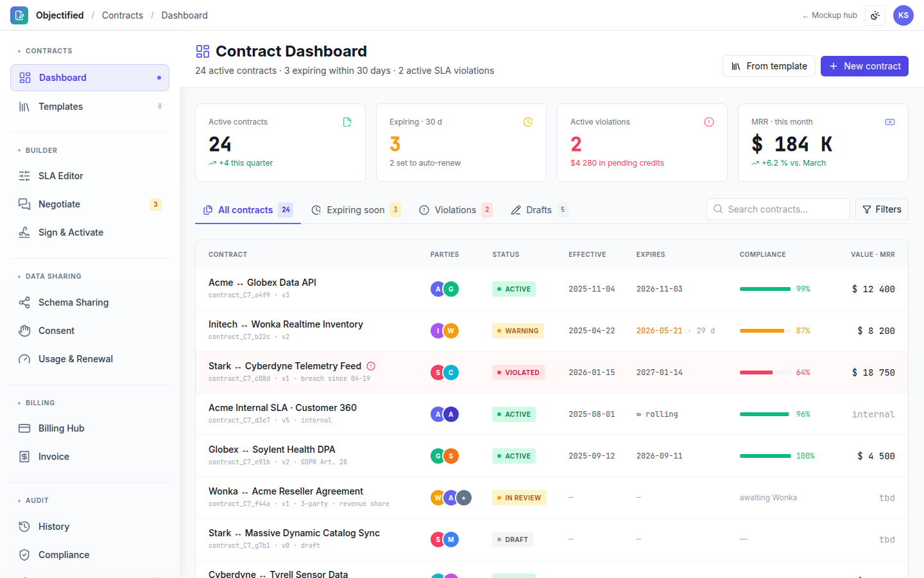Click the COMPLIANCE column header
Image resolution: width=924 pixels, height=578 pixels.
[x=762, y=254]
